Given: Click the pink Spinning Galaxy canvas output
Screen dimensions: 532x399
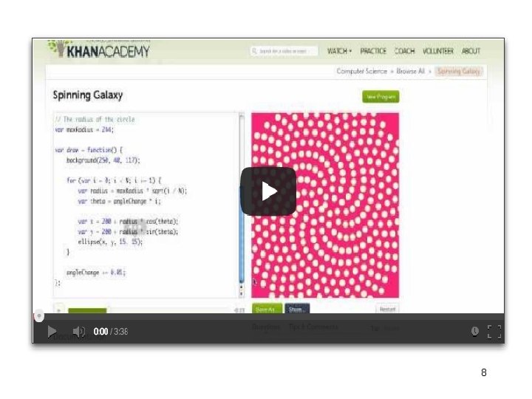Looking at the screenshot, I should pos(325,205).
